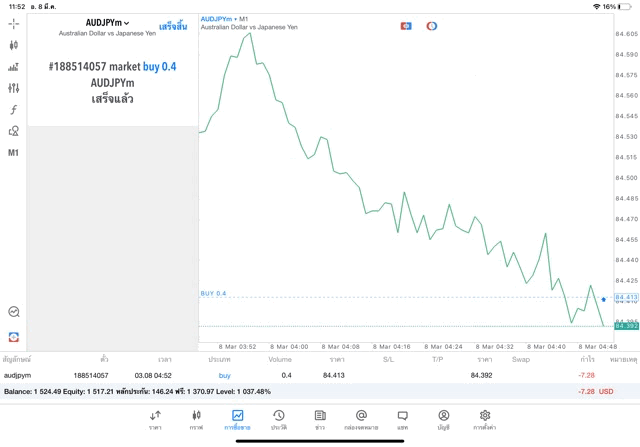Open the ข่าว news tab
The width and height of the screenshot is (640, 447).
[319, 419]
